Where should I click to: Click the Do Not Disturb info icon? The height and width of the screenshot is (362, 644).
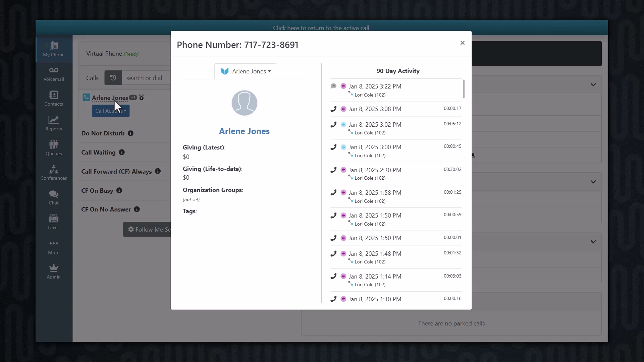point(130,133)
